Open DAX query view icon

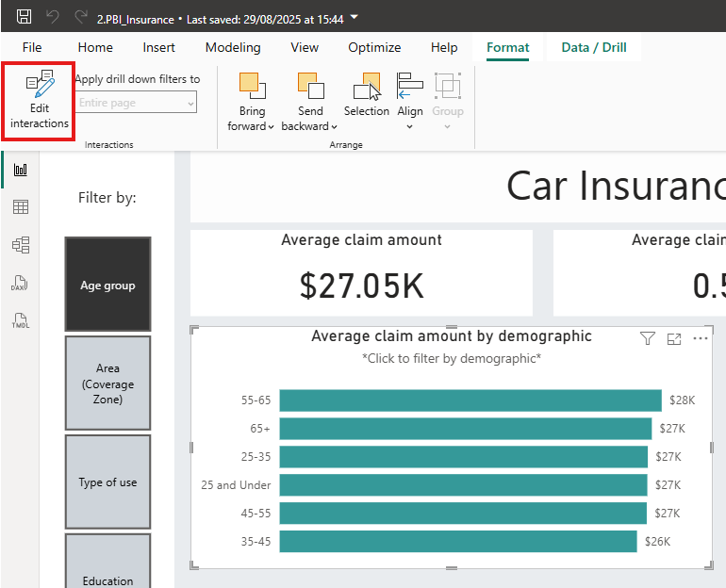[20, 283]
